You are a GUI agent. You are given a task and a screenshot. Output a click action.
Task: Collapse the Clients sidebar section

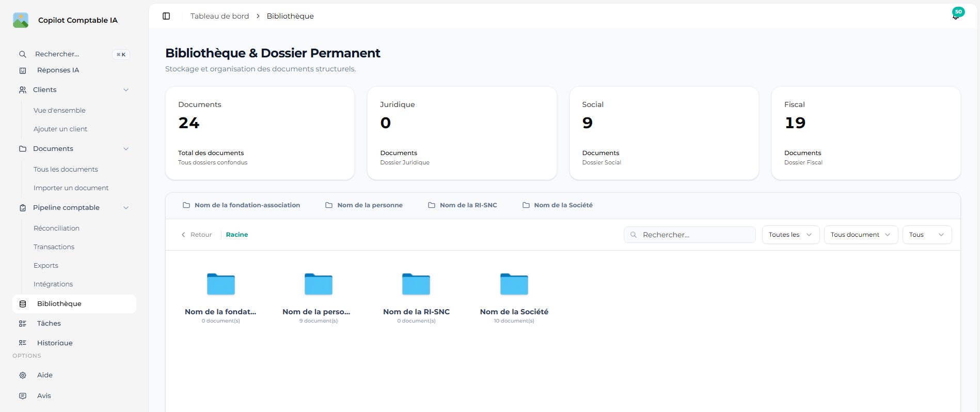(x=126, y=90)
